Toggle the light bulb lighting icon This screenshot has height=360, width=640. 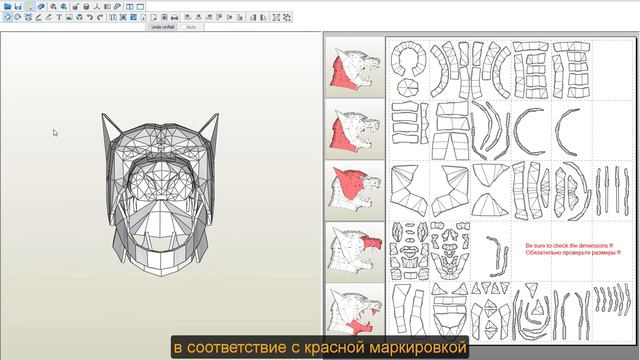click(x=30, y=7)
